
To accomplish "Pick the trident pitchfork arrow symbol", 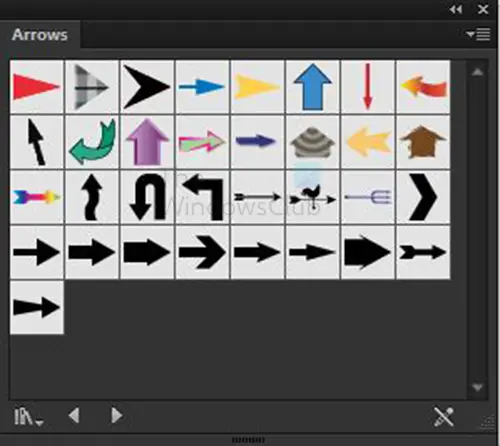I will point(368,197).
